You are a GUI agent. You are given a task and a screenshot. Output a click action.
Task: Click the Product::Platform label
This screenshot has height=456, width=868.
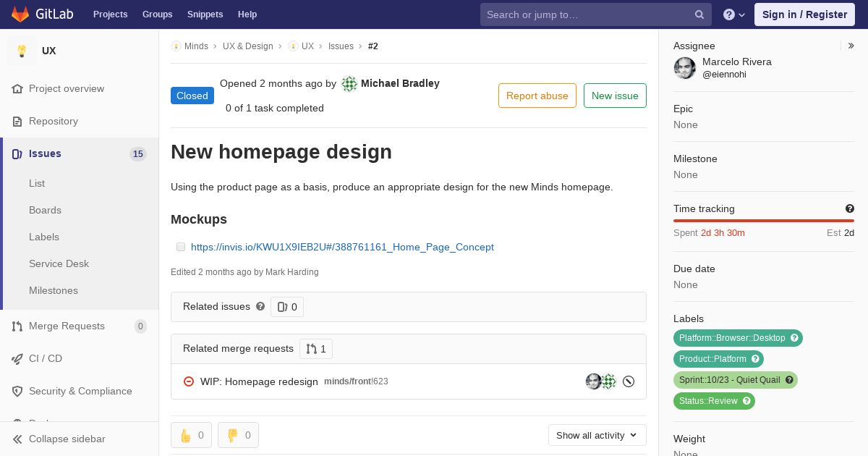[712, 359]
